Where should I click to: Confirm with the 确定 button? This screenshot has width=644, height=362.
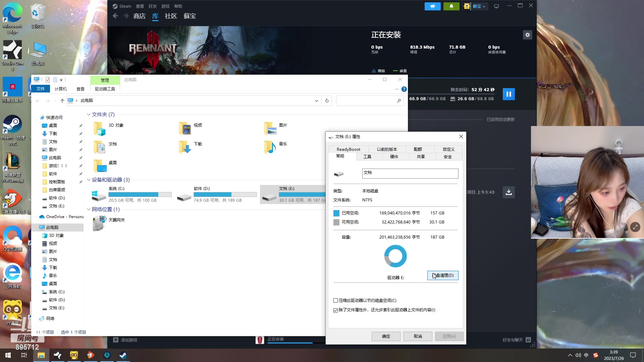[x=386, y=336]
